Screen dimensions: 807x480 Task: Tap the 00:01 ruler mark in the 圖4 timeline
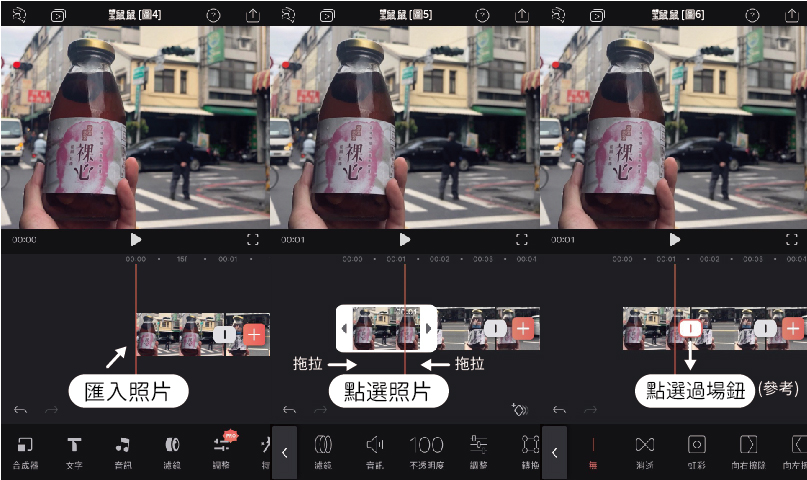227,259
